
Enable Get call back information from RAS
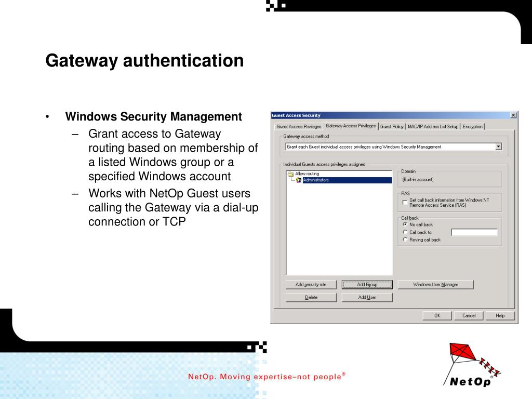405,203
